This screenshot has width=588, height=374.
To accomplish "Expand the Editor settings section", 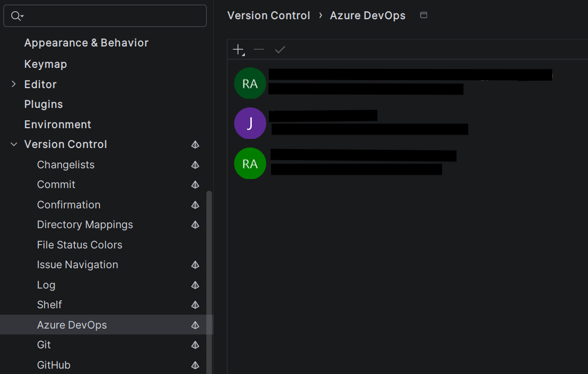I will (x=14, y=84).
